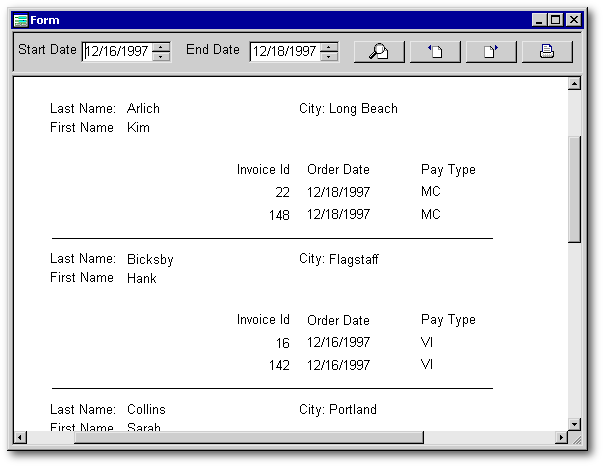The image size is (603, 466).
Task: Minimize the Form window
Action: [540, 20]
